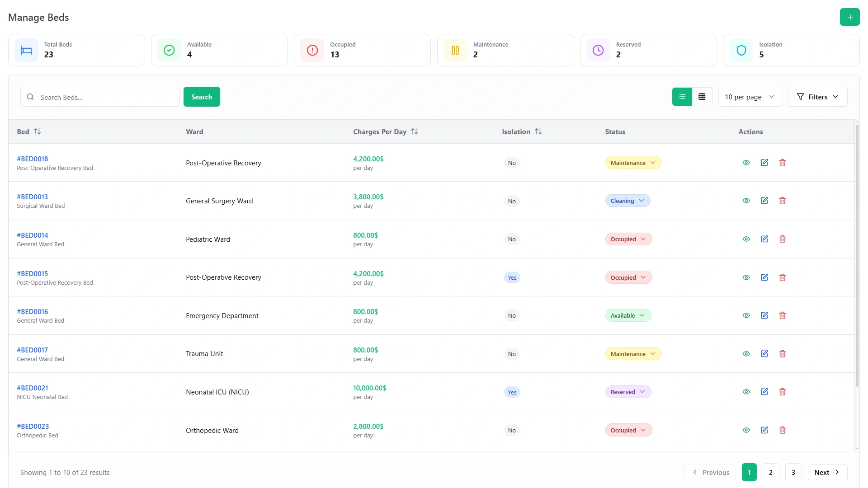Image resolution: width=868 pixels, height=488 pixels.
Task: Open Maintenance status dropdown for #BED0018
Action: point(633,163)
